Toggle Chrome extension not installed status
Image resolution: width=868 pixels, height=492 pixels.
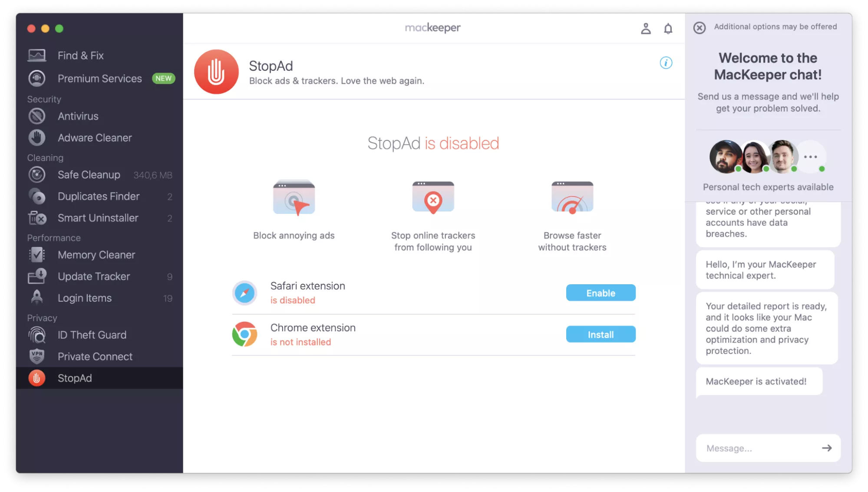601,334
